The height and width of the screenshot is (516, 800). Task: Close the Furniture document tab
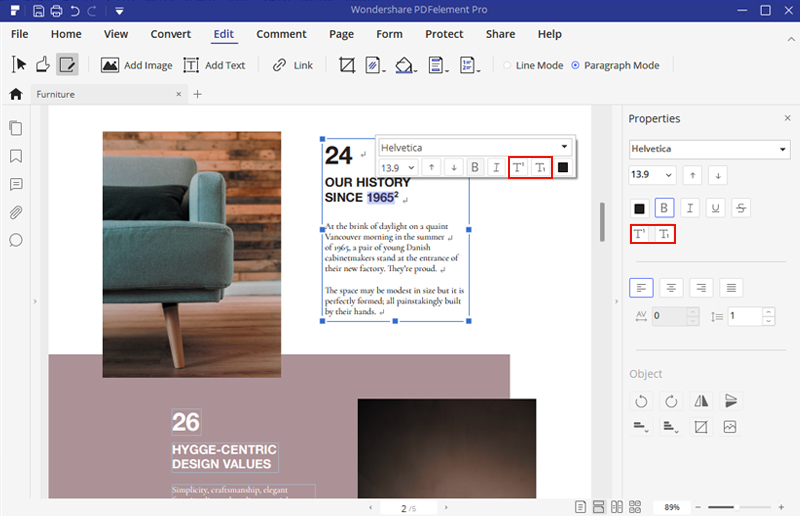pos(179,94)
